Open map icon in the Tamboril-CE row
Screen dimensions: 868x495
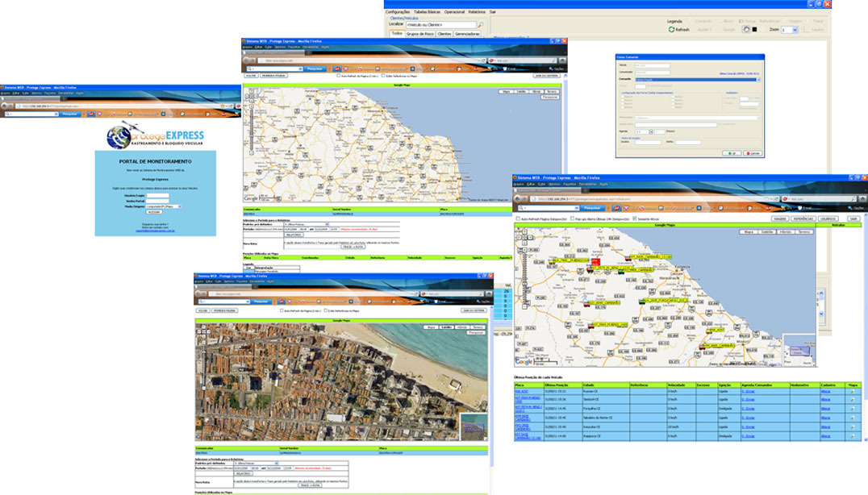853,399
